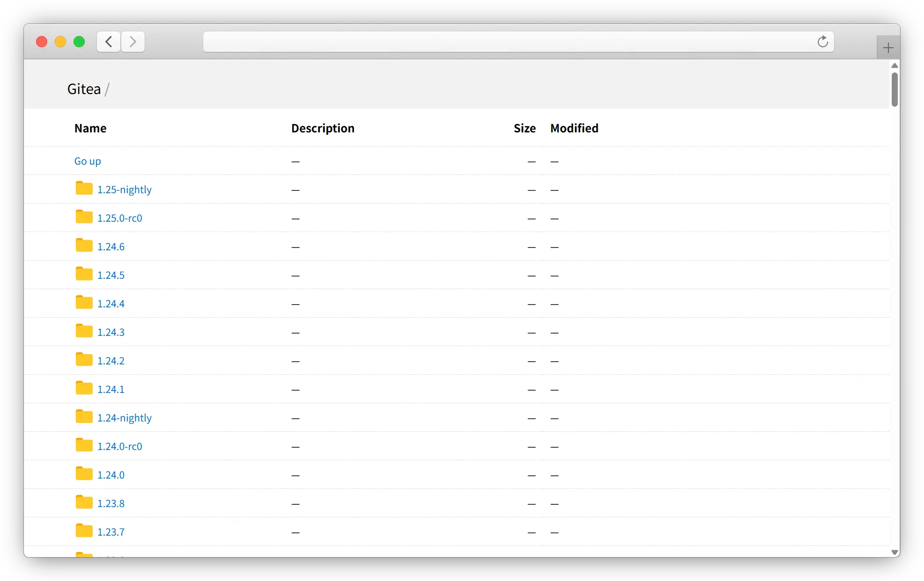Open the 1.25.0-rc0 directory link
This screenshot has height=581, width=924.
[119, 218]
